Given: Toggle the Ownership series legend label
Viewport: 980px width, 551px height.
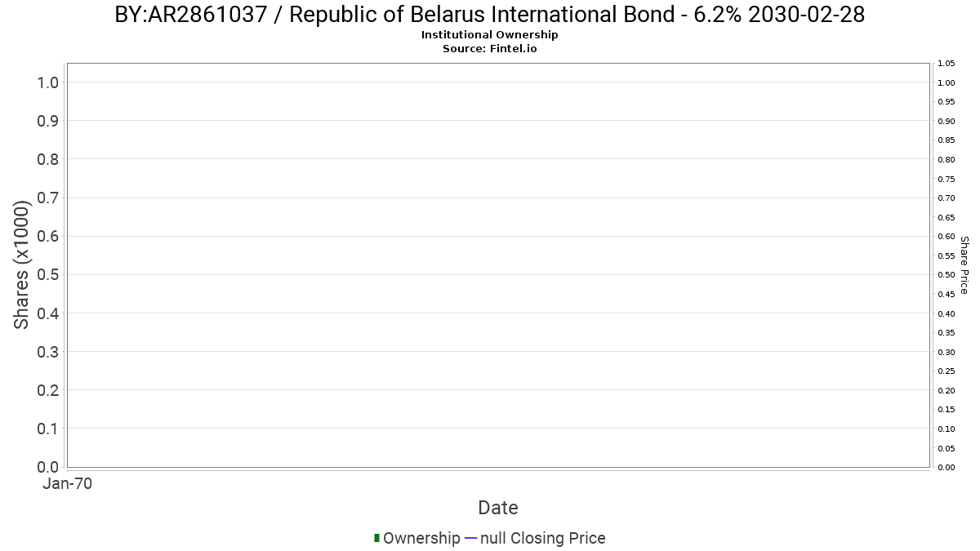Looking at the screenshot, I should pyautogui.click(x=421, y=538).
